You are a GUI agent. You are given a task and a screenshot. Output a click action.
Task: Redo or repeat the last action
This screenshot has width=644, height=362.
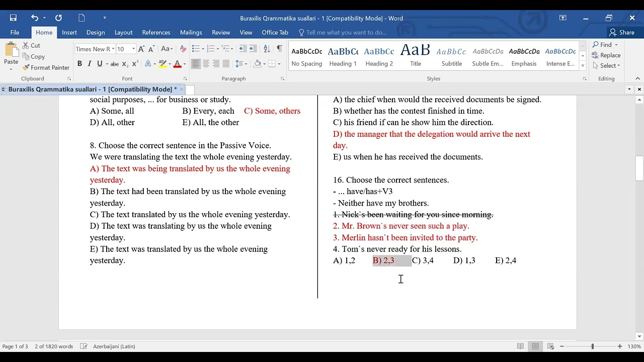(x=58, y=18)
